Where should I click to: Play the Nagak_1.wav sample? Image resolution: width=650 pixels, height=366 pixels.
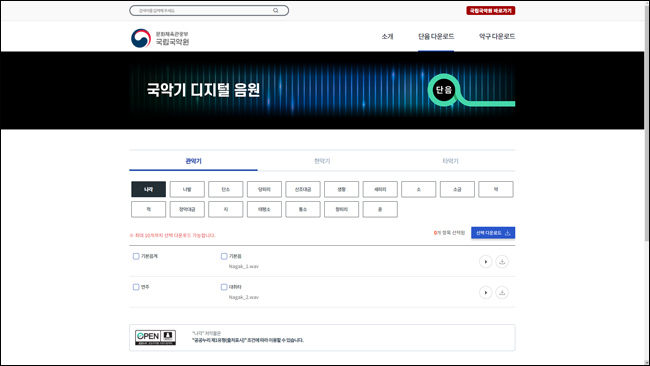485,262
